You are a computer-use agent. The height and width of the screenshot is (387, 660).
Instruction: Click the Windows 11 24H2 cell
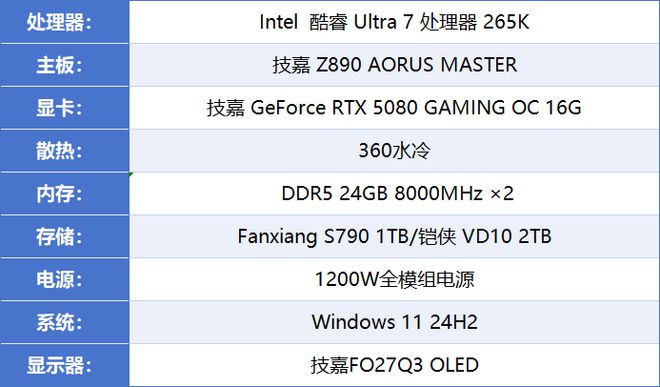click(394, 322)
